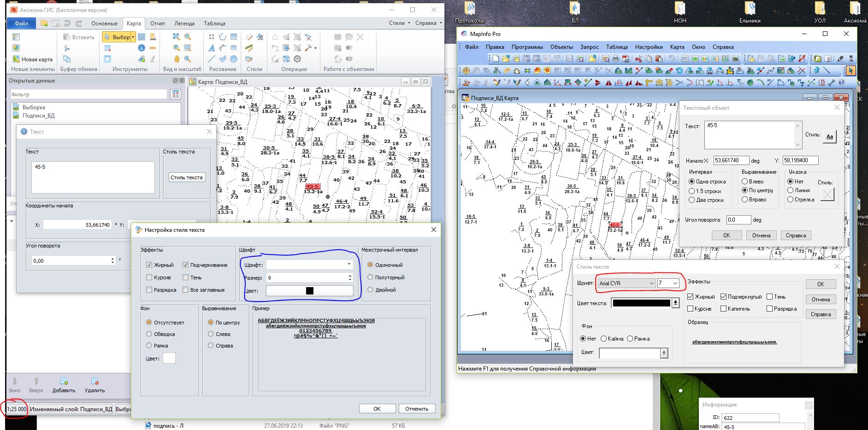Image resolution: width=868 pixels, height=430 pixels.
Task: Click the Удалить layer icon
Action: [94, 381]
